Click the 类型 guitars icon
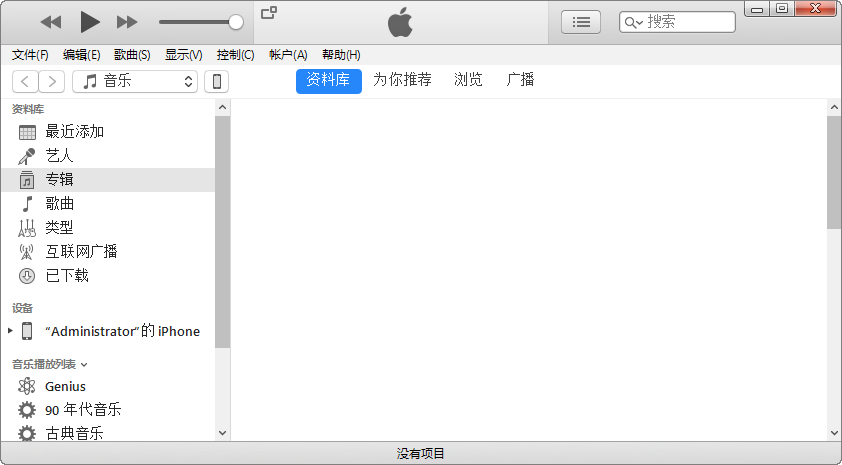The width and height of the screenshot is (842, 465). (27, 228)
